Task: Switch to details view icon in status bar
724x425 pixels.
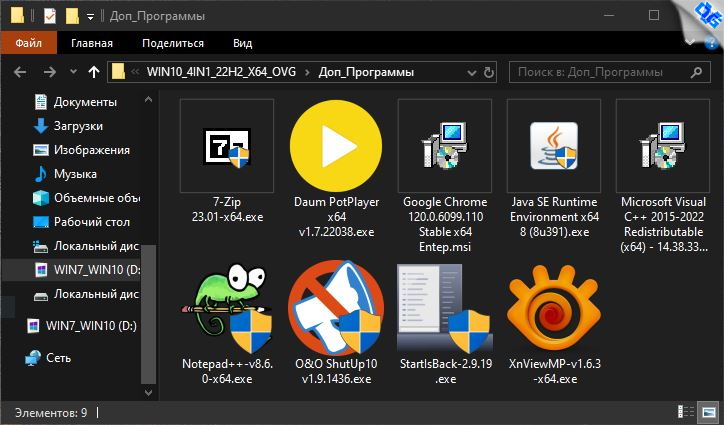Action: click(x=686, y=412)
